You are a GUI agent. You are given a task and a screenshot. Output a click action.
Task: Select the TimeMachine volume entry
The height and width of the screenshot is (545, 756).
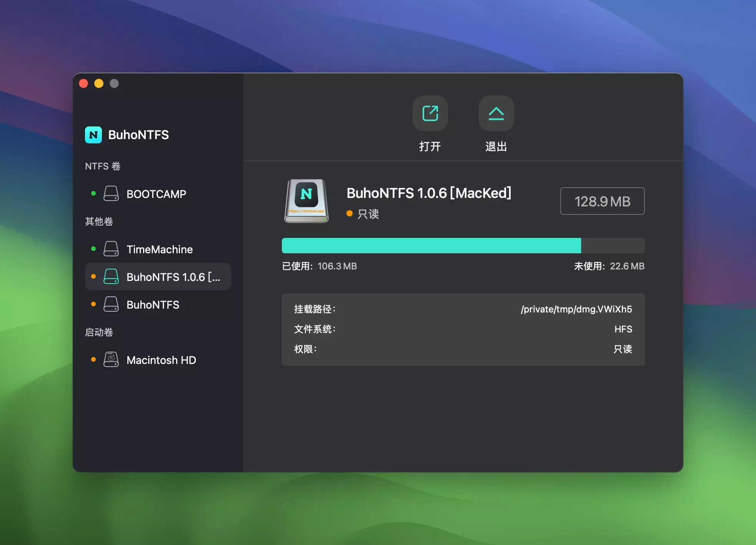[x=160, y=249]
